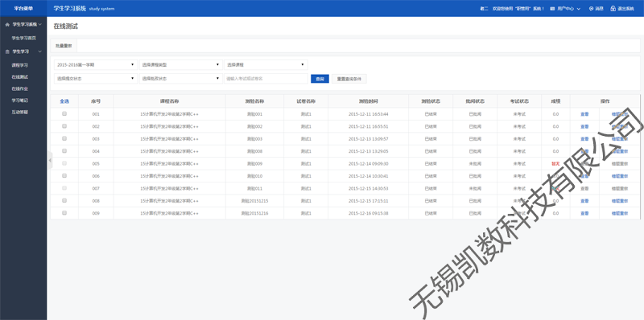
Task: Switch to the 批量重做 tab
Action: pos(64,46)
